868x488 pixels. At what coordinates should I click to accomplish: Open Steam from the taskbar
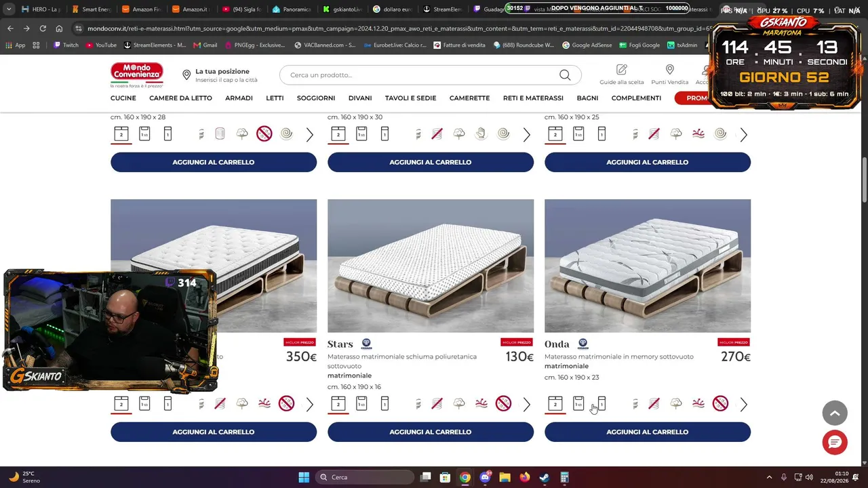point(545,477)
